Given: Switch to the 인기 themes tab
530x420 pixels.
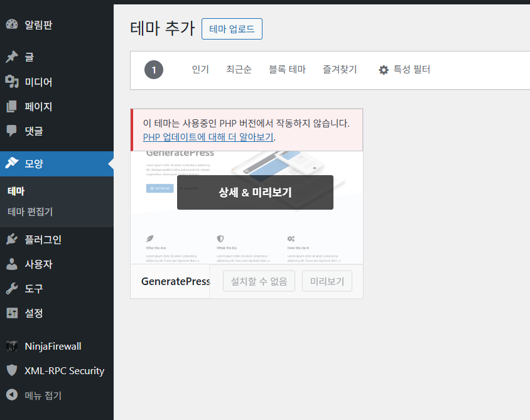Looking at the screenshot, I should pos(200,70).
